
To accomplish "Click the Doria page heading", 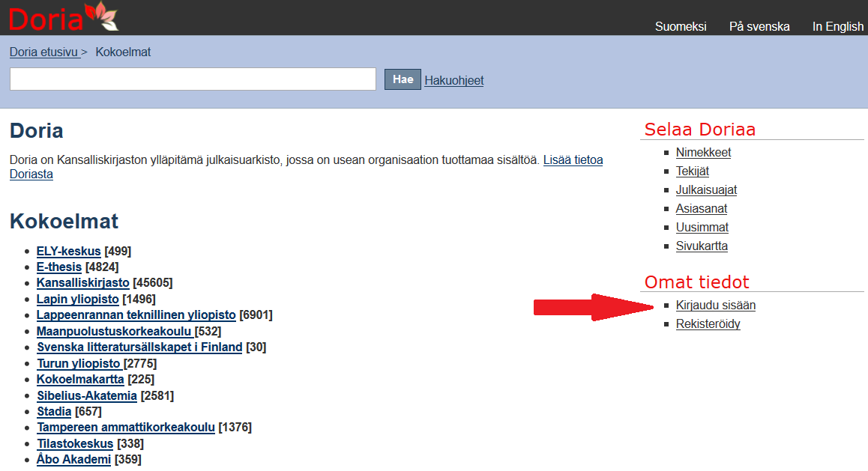I will [x=37, y=130].
